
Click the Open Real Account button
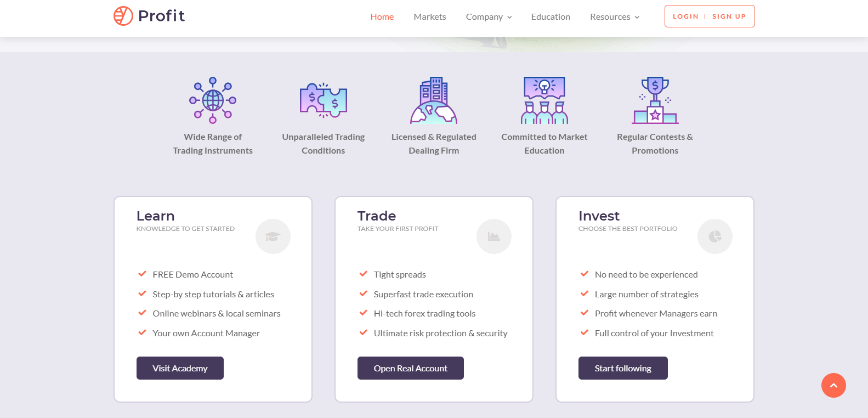[x=411, y=368]
